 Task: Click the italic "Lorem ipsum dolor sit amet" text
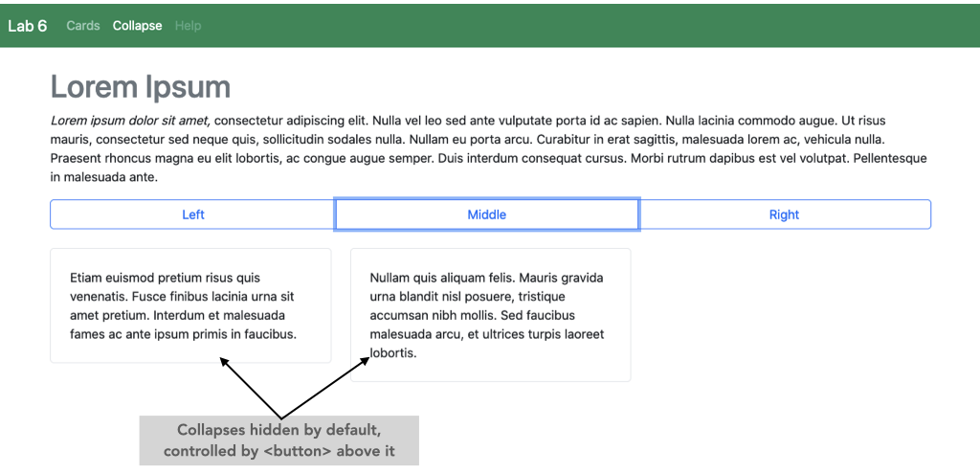click(130, 121)
